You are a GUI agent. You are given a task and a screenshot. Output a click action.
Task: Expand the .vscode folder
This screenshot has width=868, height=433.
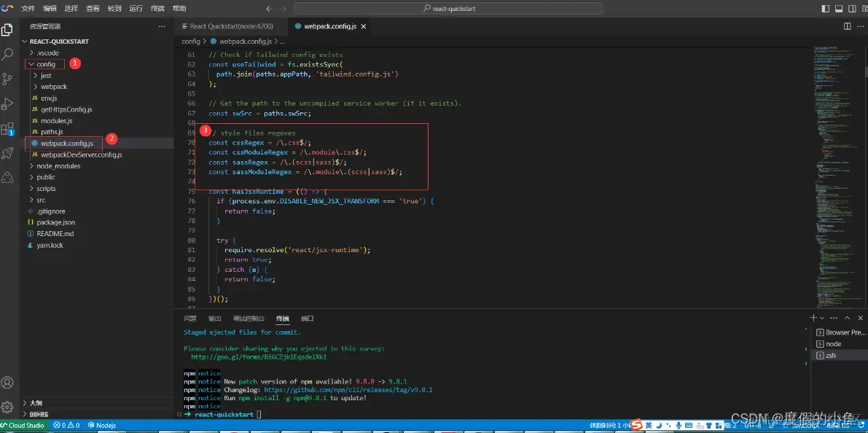coord(47,52)
